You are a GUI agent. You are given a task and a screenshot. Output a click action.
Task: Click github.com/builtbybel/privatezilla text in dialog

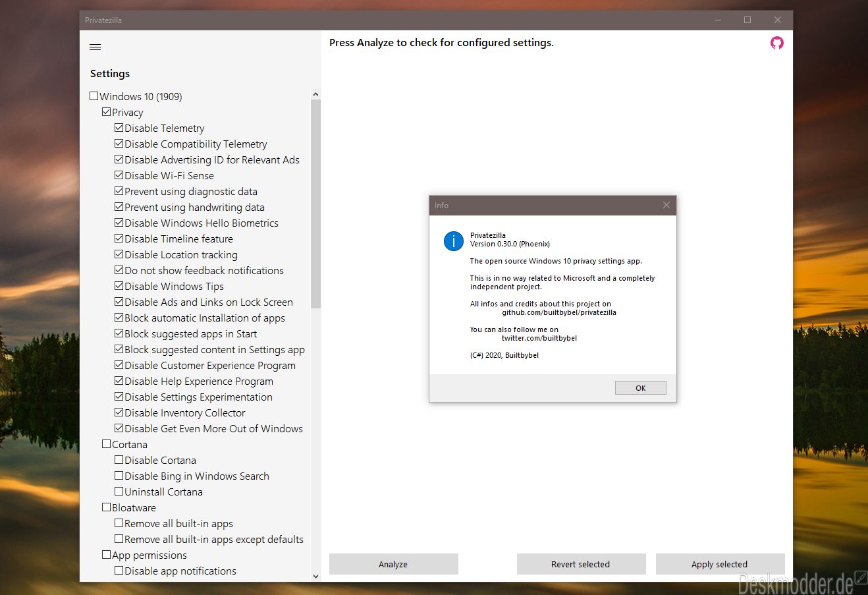[559, 312]
